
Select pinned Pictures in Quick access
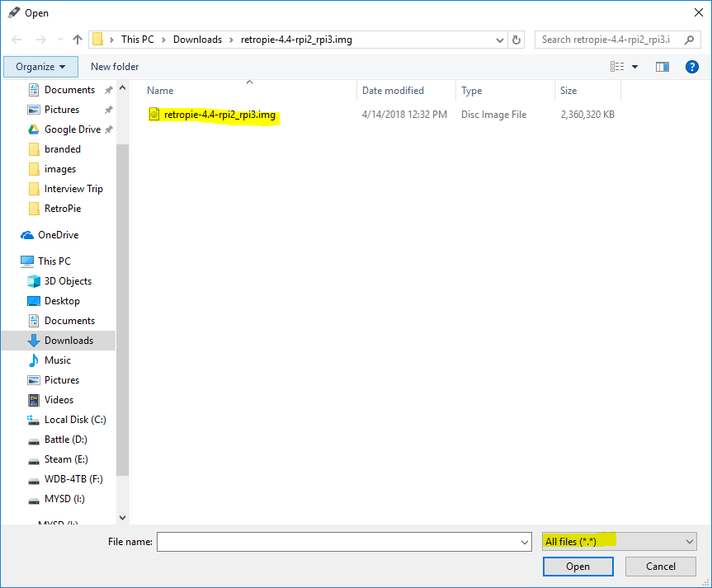coord(62,110)
